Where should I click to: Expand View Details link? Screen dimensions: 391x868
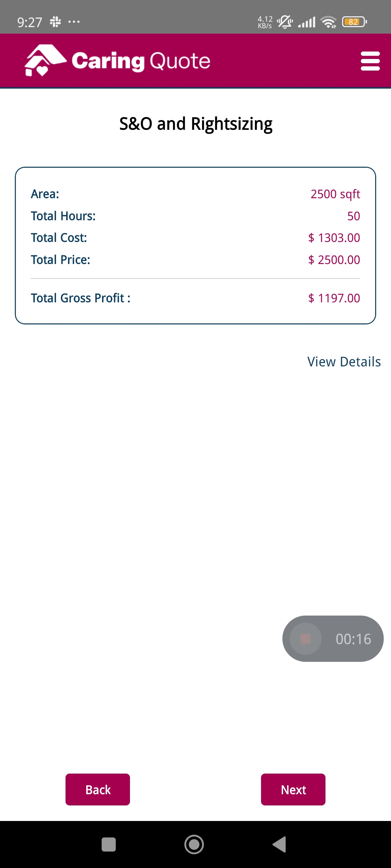(344, 362)
